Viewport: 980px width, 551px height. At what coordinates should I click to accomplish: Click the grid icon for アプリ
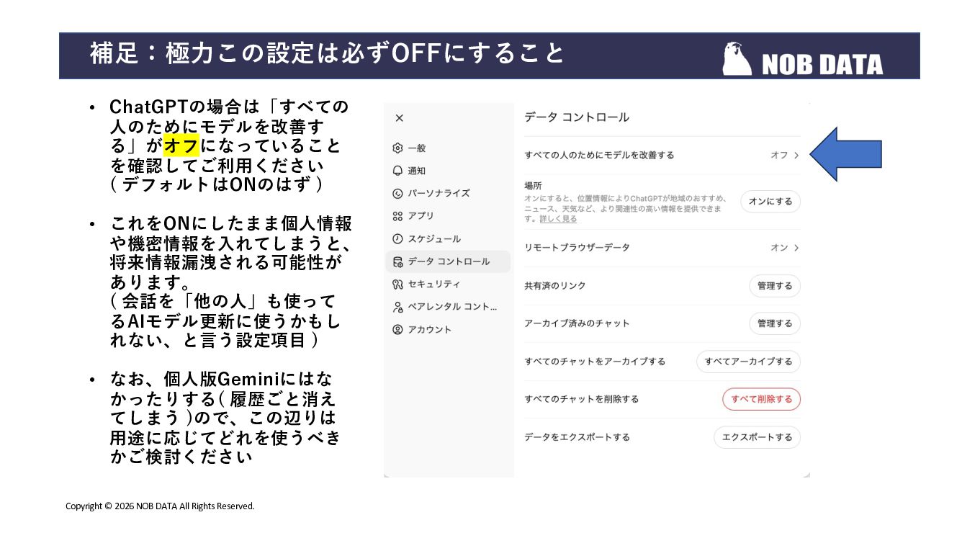click(x=397, y=216)
